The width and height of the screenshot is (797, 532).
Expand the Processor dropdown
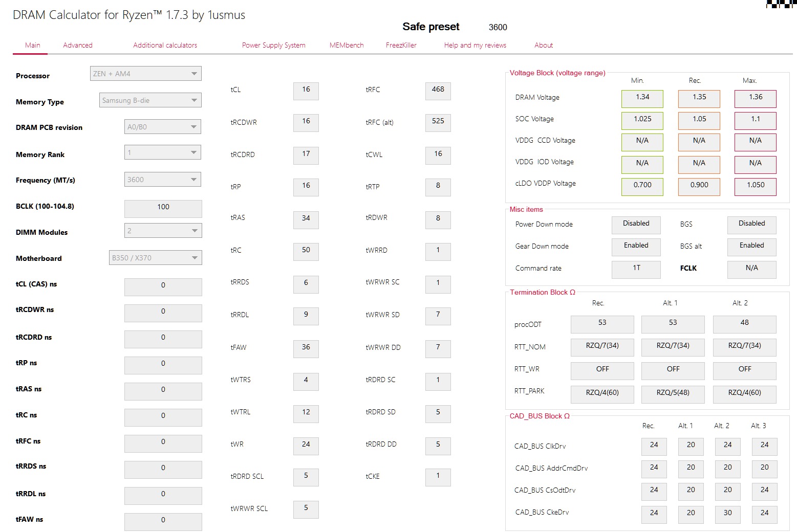click(146, 74)
